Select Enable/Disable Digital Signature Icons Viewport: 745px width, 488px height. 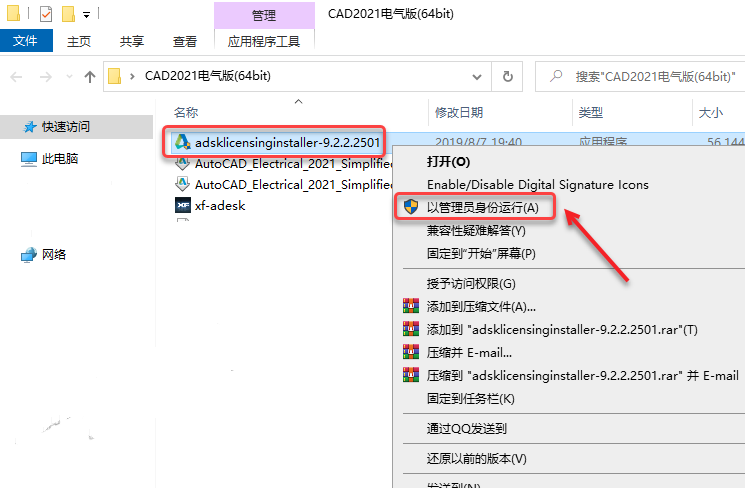pos(537,184)
